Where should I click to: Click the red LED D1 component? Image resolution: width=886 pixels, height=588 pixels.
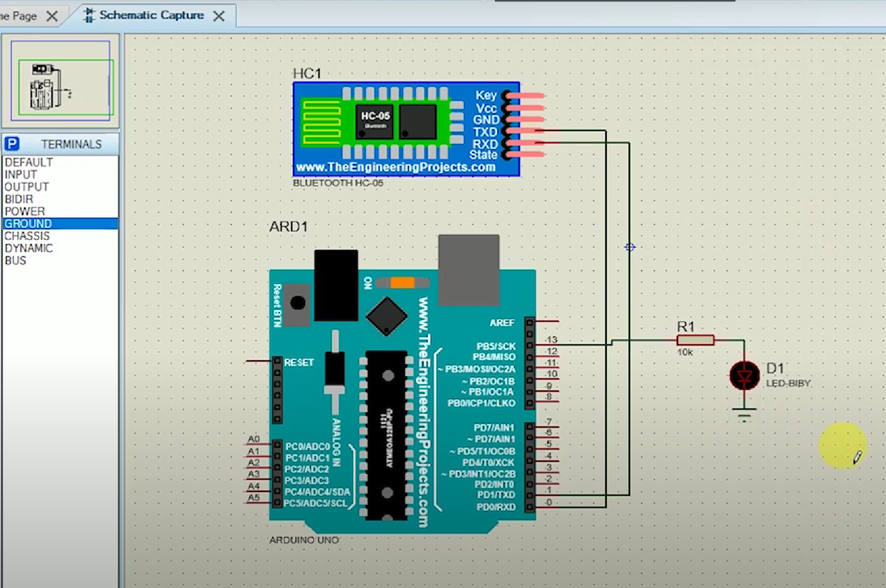744,376
